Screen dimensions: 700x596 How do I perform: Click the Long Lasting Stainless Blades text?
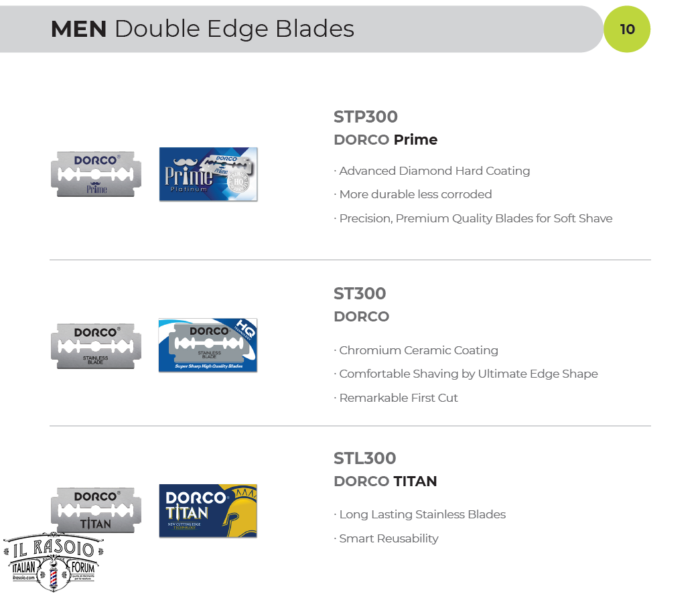coord(422,514)
